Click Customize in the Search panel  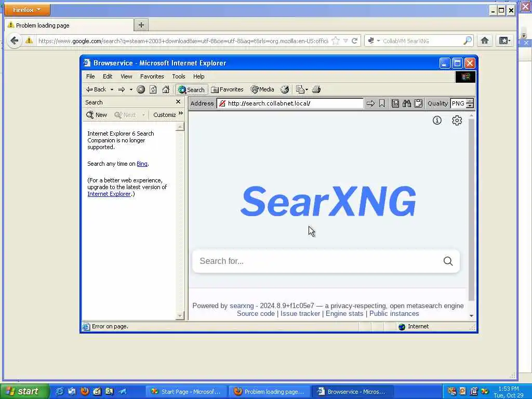[164, 115]
